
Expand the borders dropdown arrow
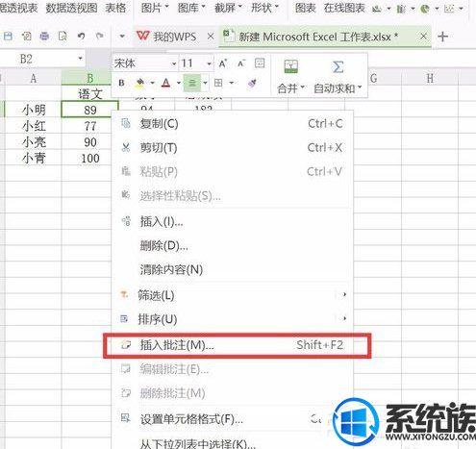pyautogui.click(x=232, y=83)
